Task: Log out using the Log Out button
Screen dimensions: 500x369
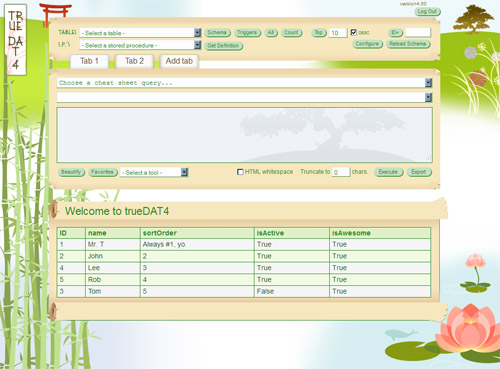Action: tap(428, 12)
